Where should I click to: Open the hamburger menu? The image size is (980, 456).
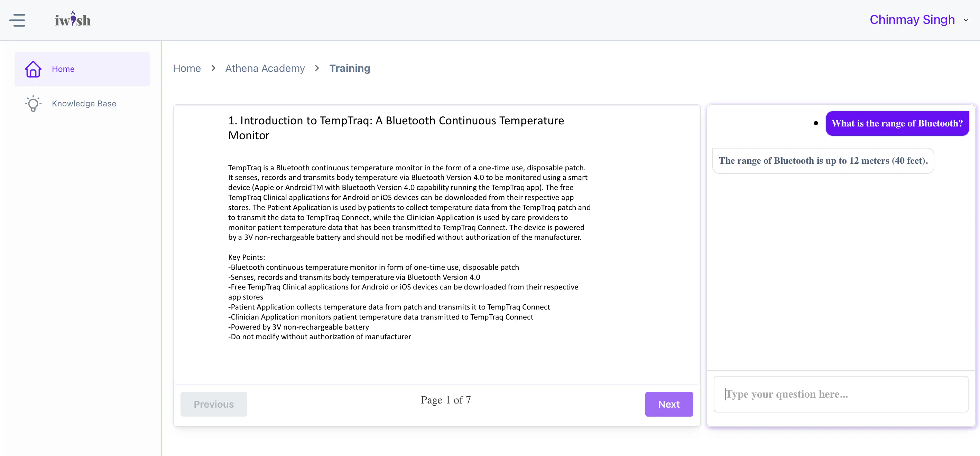pos(17,20)
